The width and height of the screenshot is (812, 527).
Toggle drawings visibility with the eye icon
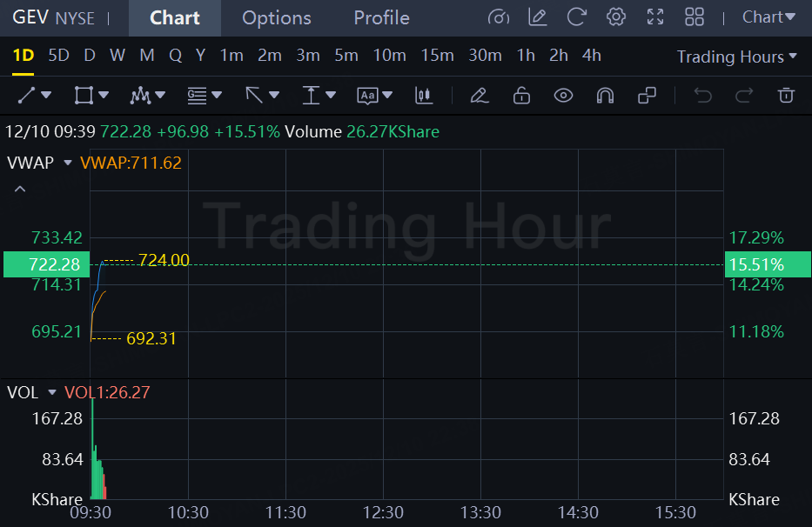click(x=563, y=96)
